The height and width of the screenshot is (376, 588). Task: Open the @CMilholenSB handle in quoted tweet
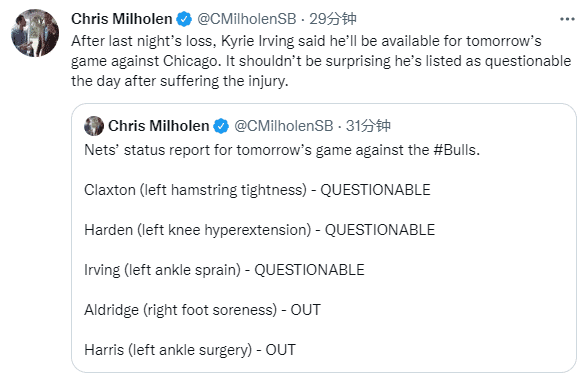tap(284, 126)
